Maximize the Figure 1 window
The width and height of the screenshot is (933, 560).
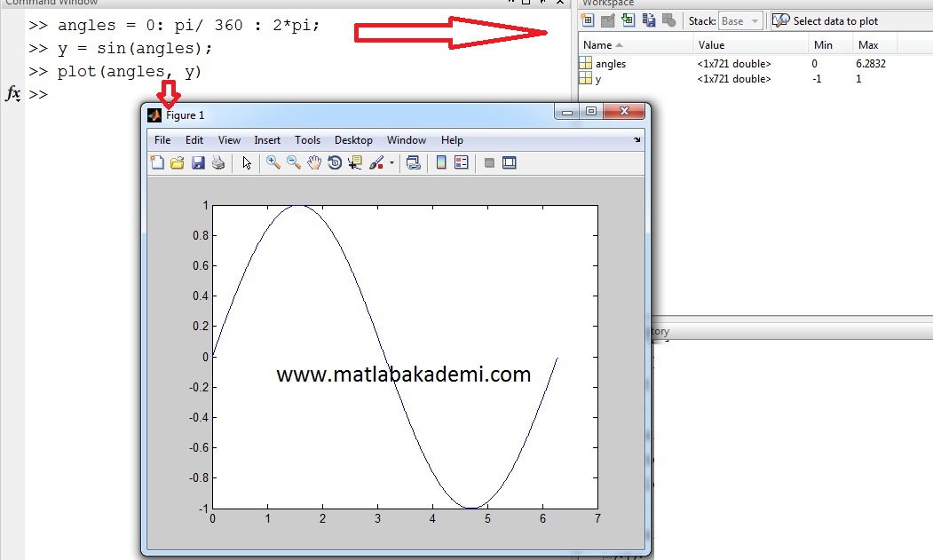(591, 111)
